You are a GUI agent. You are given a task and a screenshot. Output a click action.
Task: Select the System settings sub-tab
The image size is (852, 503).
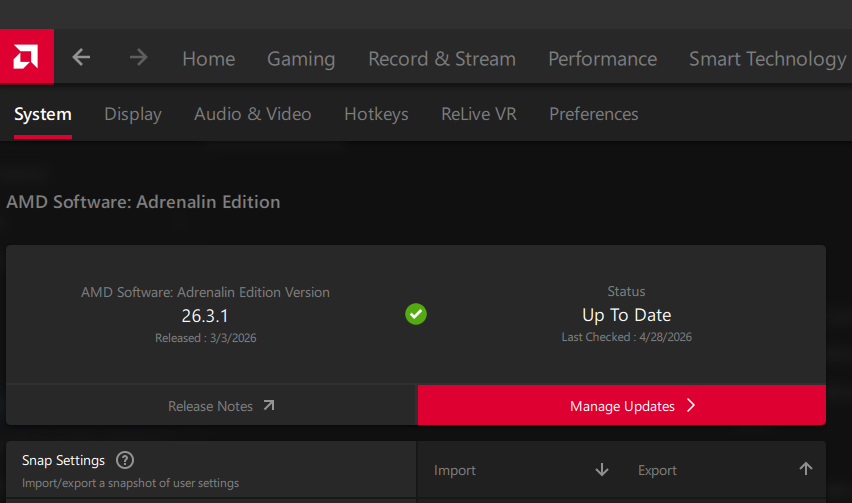tap(43, 114)
